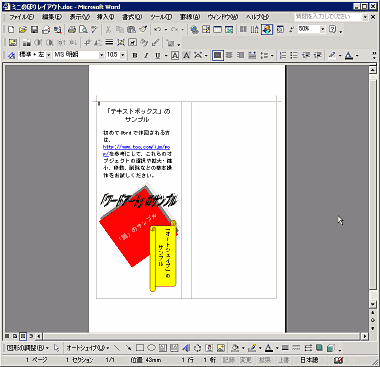Image resolution: width=380 pixels, height=367 pixels.
Task: Click the vertical scrollbar down arrow
Action: [373, 304]
